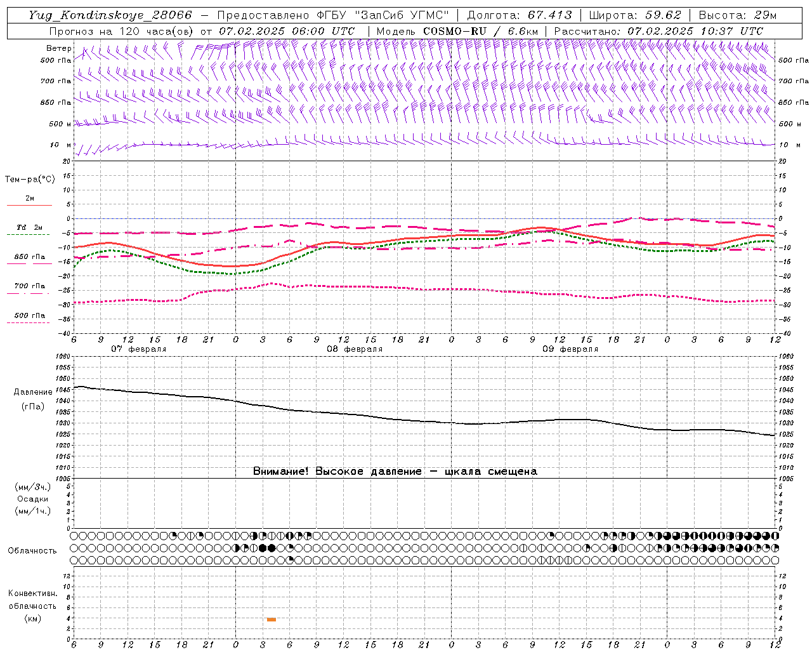Click the 08 февраля date label
The width and height of the screenshot is (812, 650).
pos(355,348)
